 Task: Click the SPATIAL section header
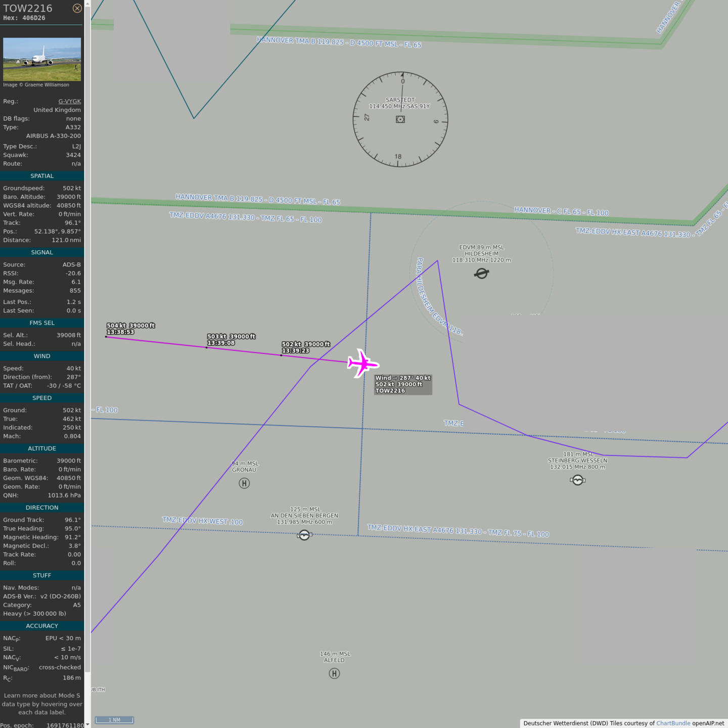[42, 176]
